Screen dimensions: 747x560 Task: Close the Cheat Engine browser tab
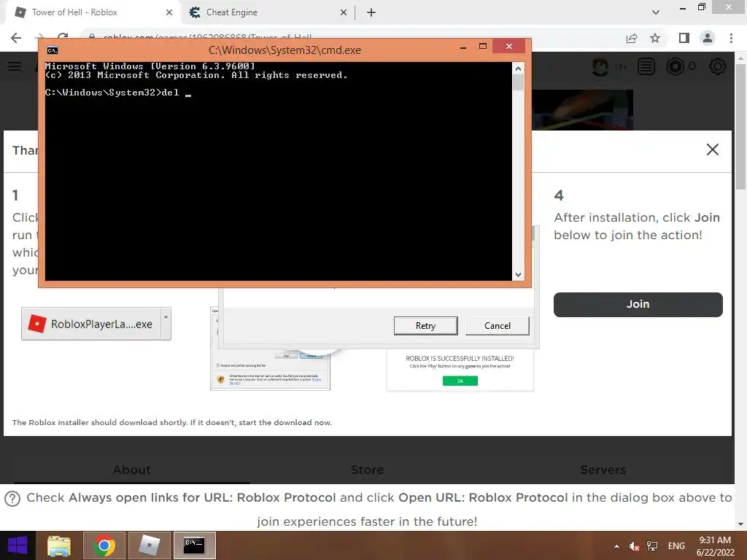[x=344, y=13]
